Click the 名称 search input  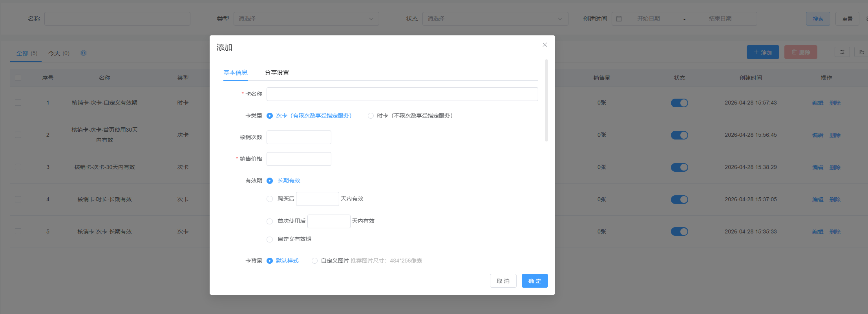click(117, 19)
